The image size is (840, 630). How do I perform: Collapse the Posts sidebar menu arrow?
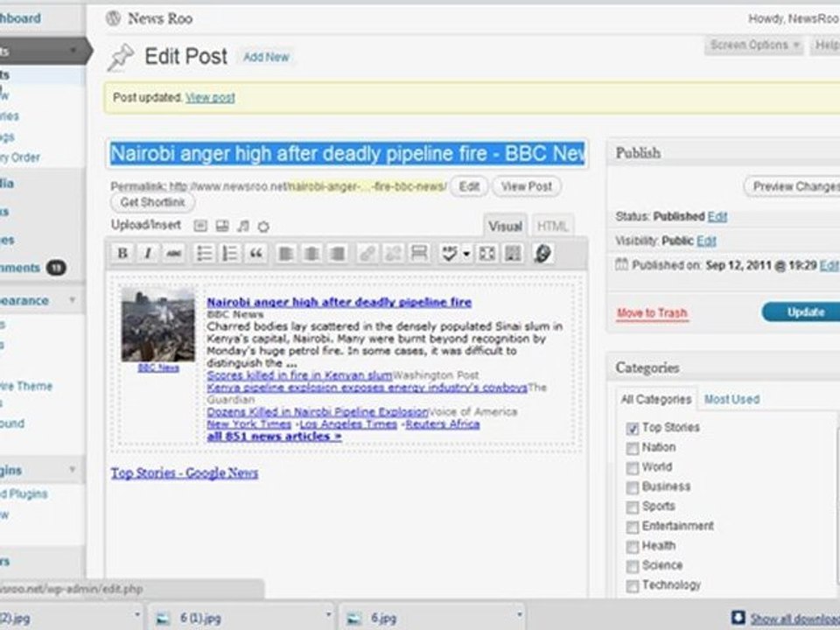click(73, 51)
